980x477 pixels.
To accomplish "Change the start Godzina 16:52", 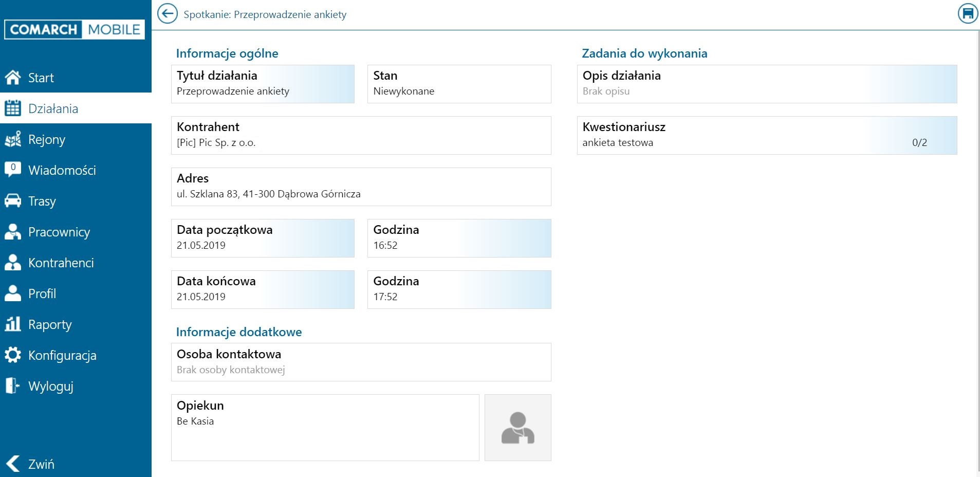I will pyautogui.click(x=459, y=238).
